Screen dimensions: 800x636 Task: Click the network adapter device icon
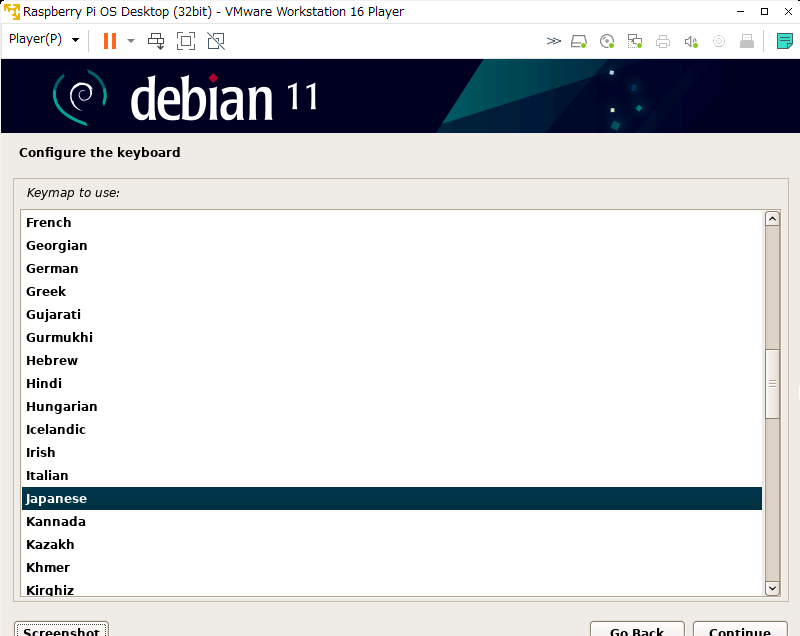(x=635, y=41)
